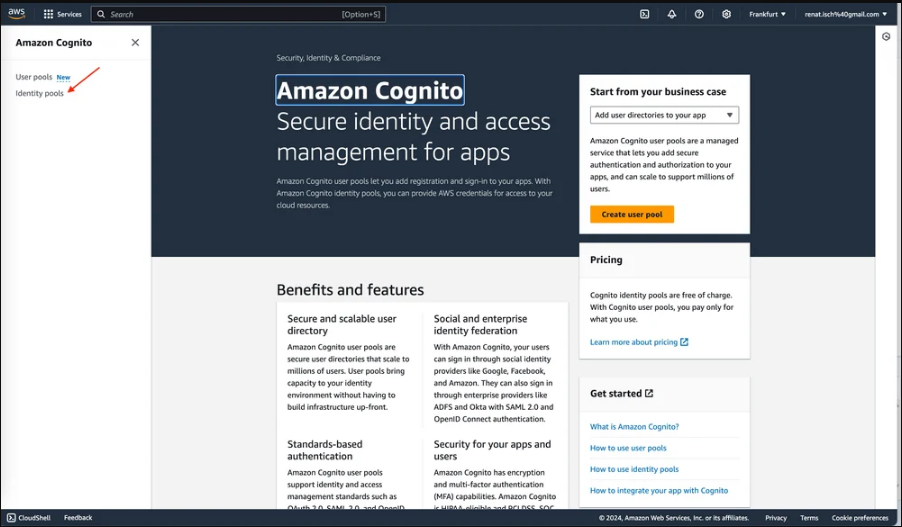Open the notifications bell
The height and width of the screenshot is (527, 902).
(671, 14)
